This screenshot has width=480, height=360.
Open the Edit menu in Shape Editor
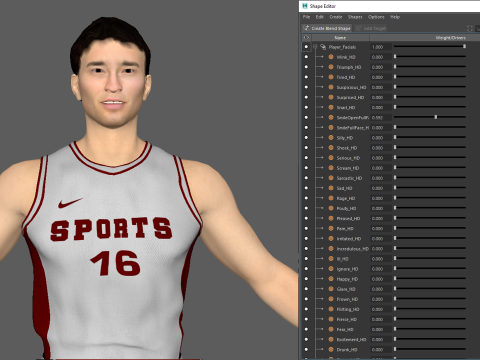click(x=319, y=17)
